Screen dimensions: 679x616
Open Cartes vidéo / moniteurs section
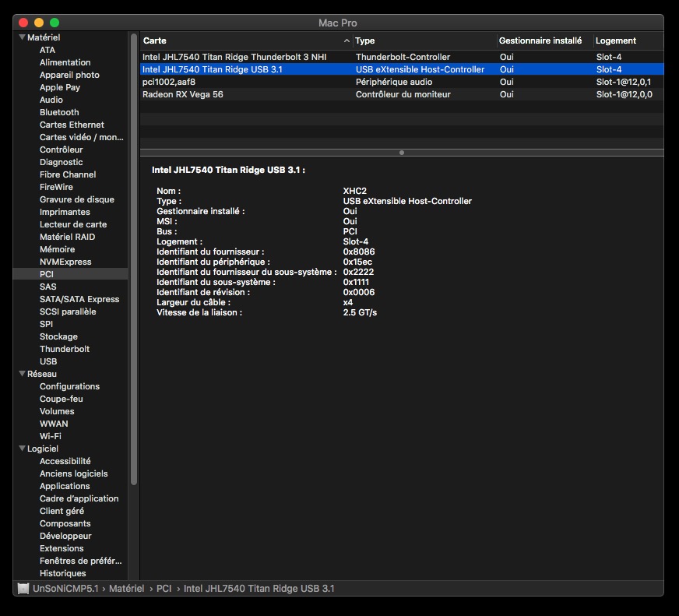point(82,137)
